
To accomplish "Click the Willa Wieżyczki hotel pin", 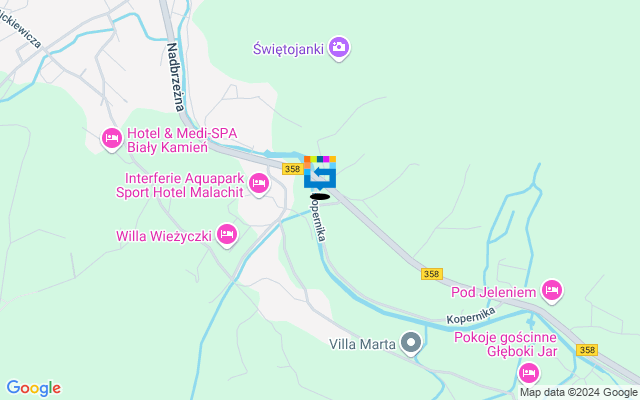I will pyautogui.click(x=227, y=235).
